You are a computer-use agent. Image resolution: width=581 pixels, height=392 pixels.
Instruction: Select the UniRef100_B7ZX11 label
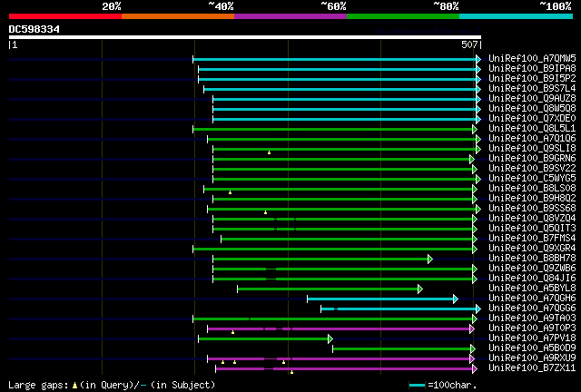coord(532,368)
